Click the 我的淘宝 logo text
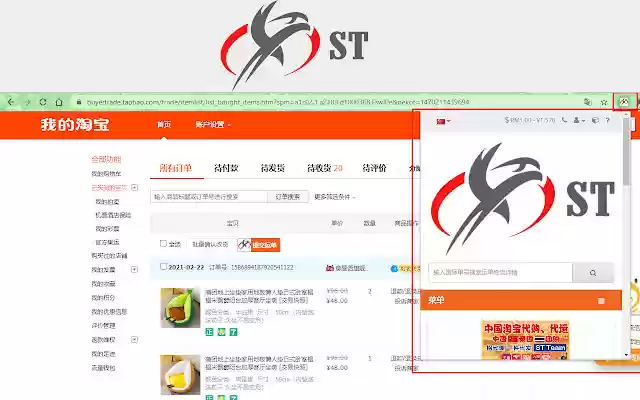This screenshot has height=400, width=640. 75,124
